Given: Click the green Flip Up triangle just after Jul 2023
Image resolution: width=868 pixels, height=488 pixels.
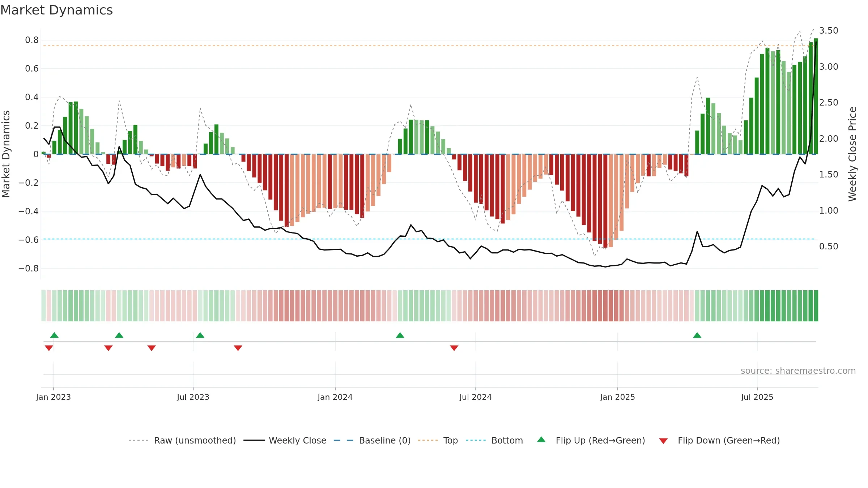Looking at the screenshot, I should (x=200, y=335).
